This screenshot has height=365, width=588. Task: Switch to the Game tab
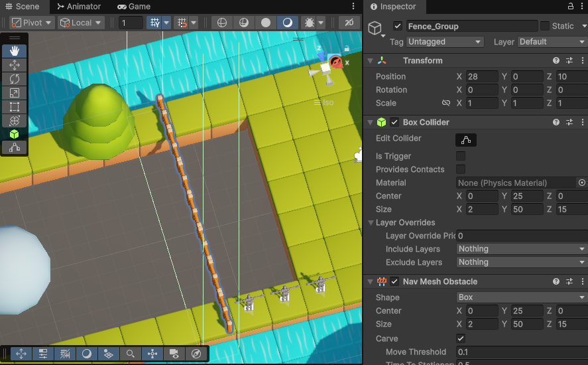pyautogui.click(x=134, y=6)
